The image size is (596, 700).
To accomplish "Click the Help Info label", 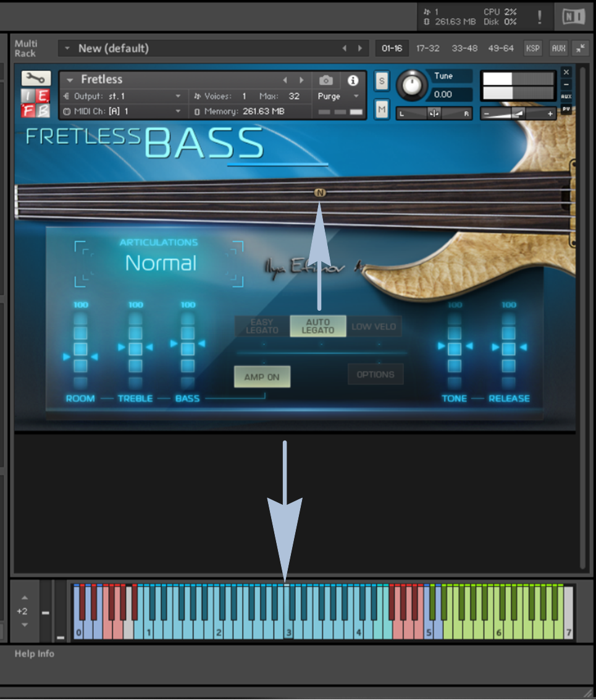I will coord(35,654).
